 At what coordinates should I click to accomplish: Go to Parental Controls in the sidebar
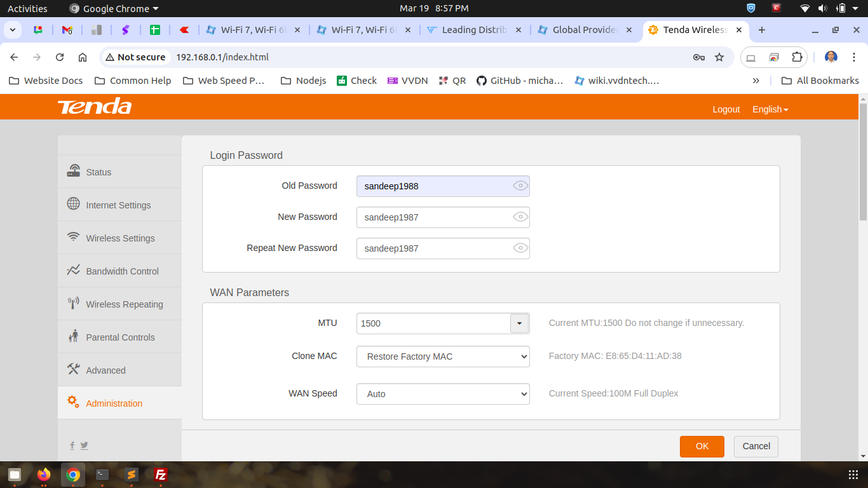(120, 337)
